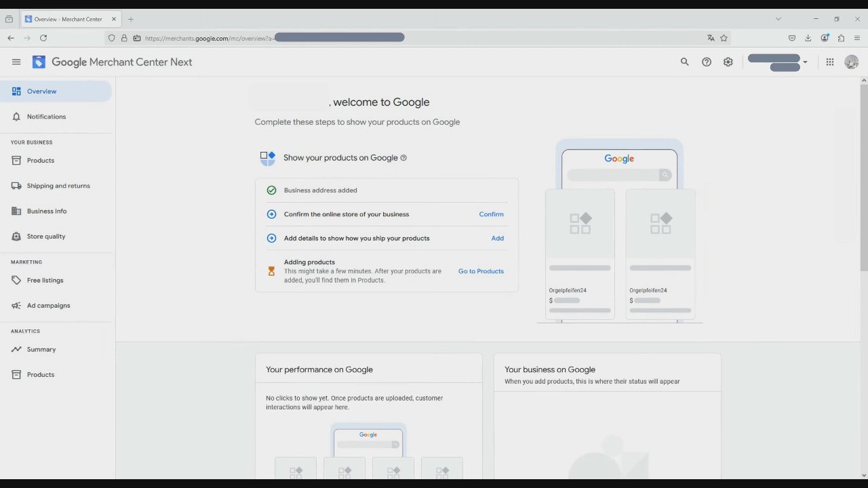This screenshot has height=488, width=868.
Task: Click the Google Merchant Center logo
Action: tap(112, 62)
